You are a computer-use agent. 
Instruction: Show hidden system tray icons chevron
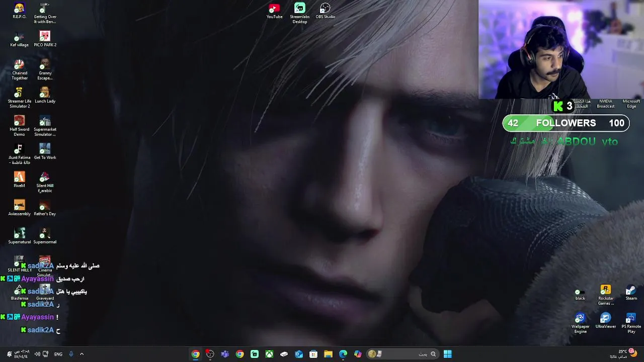82,354
